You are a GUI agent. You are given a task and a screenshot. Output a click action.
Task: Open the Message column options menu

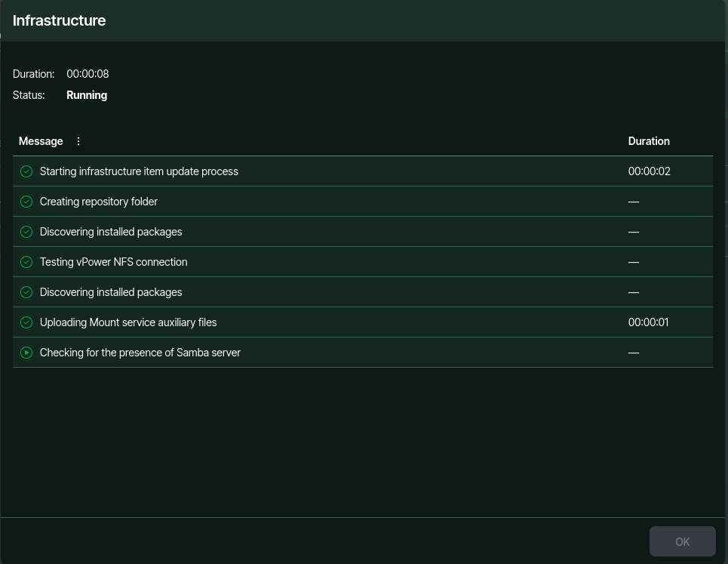click(x=78, y=141)
